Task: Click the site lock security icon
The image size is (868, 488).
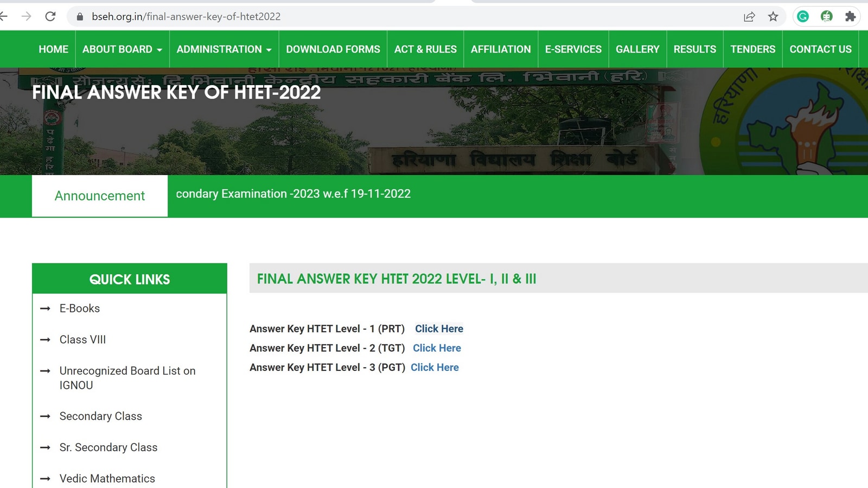Action: pos(80,16)
